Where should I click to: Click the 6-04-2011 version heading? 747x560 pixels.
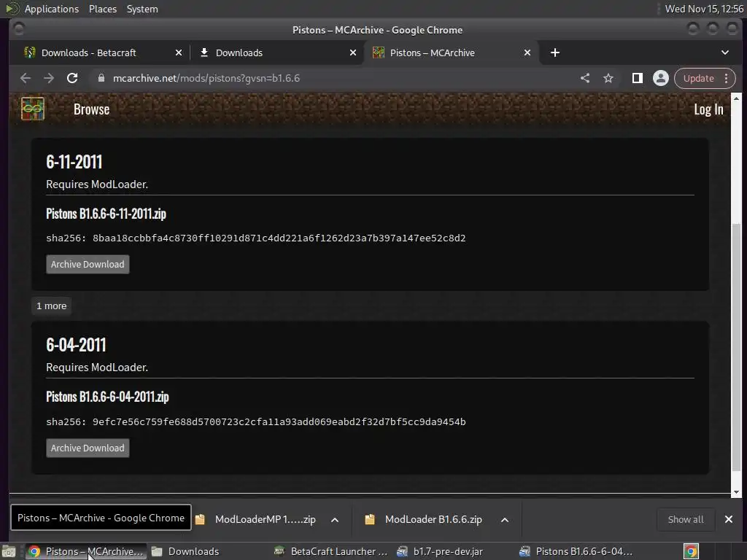[76, 345]
